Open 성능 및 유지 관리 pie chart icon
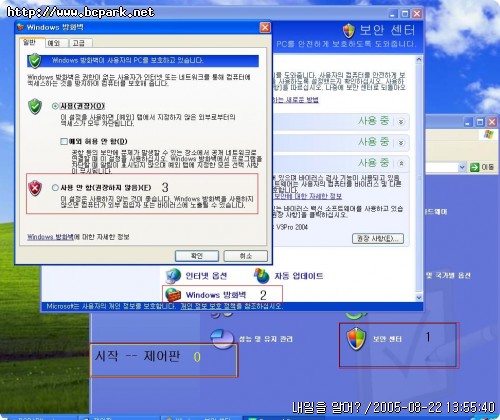500x420 pixels. pos(222,339)
